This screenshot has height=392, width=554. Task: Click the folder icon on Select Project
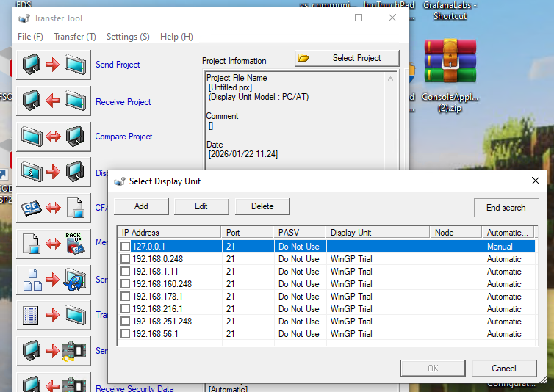point(303,58)
